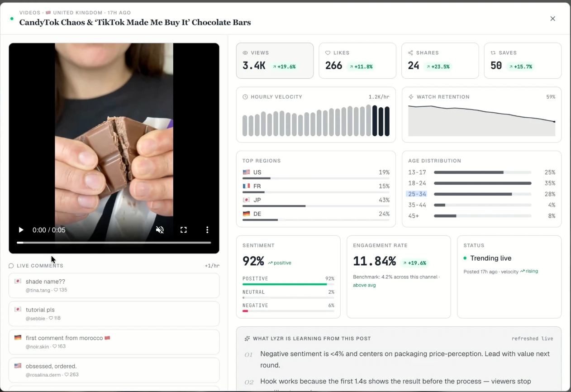Click the @rosalina.derm username
The width and height of the screenshot is (571, 392).
[x=44, y=375]
